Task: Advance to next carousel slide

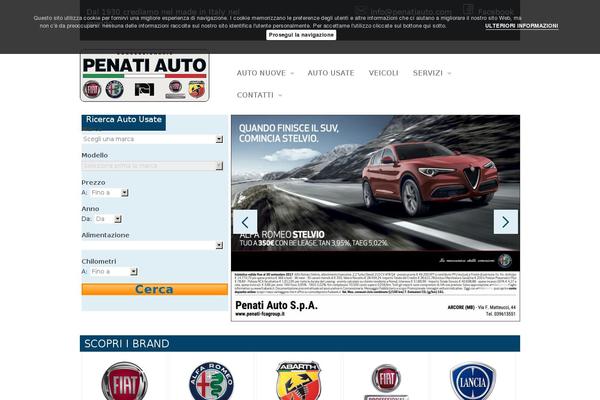Action: (x=505, y=222)
